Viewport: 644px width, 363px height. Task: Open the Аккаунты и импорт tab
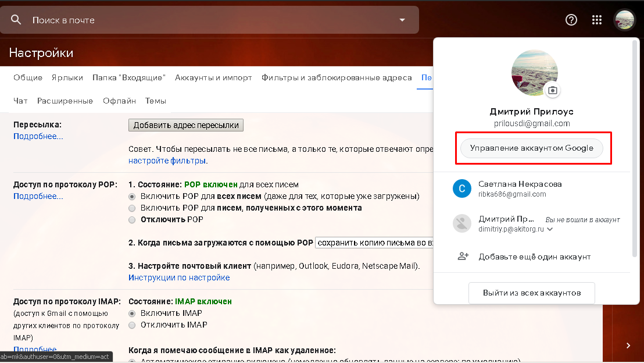pyautogui.click(x=213, y=78)
